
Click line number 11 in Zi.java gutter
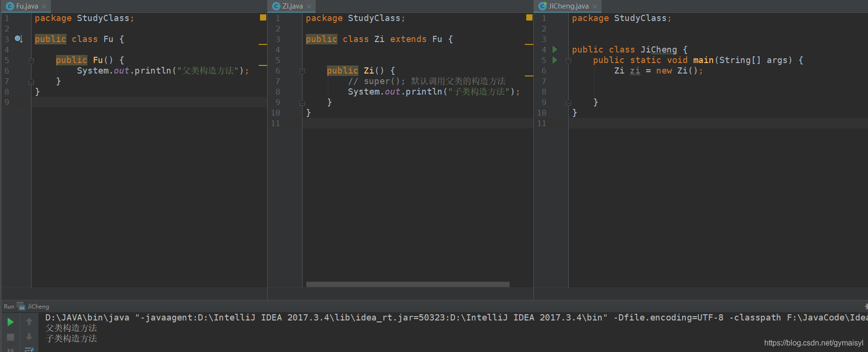(275, 123)
